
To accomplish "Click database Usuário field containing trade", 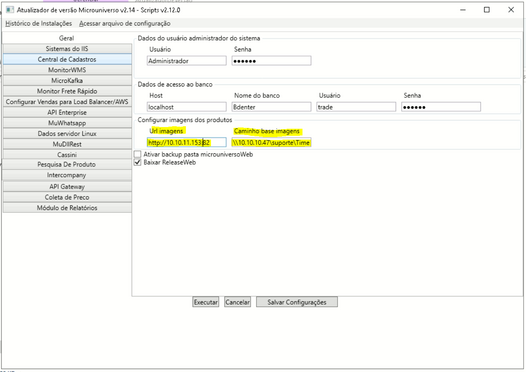I will click(356, 107).
